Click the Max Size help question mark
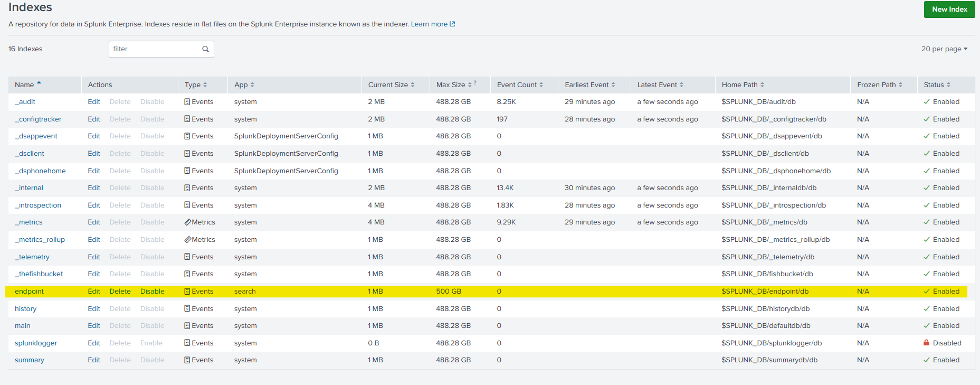The height and width of the screenshot is (385, 980). (475, 82)
